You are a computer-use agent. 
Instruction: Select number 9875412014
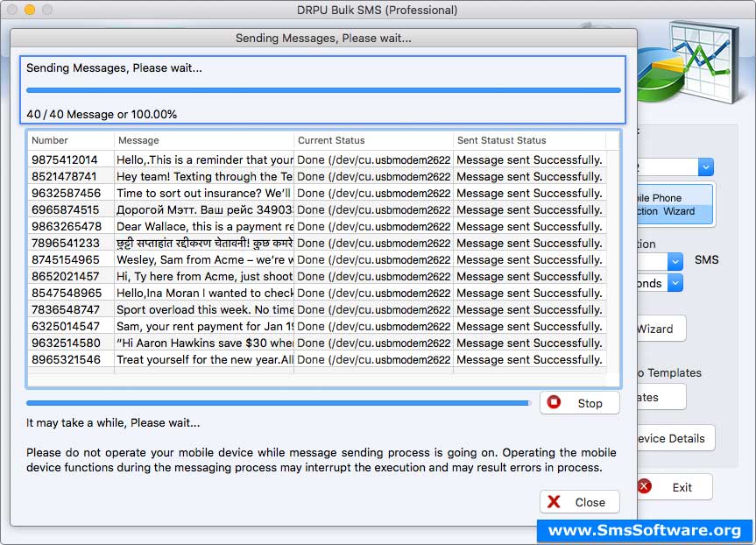tap(65, 159)
